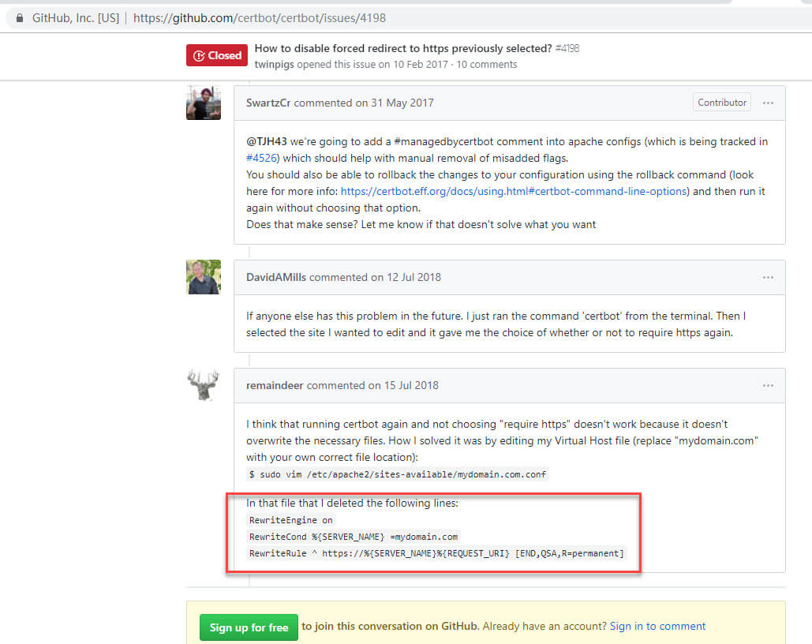Click the RewriteCond SERVER_NAME code line

[354, 536]
